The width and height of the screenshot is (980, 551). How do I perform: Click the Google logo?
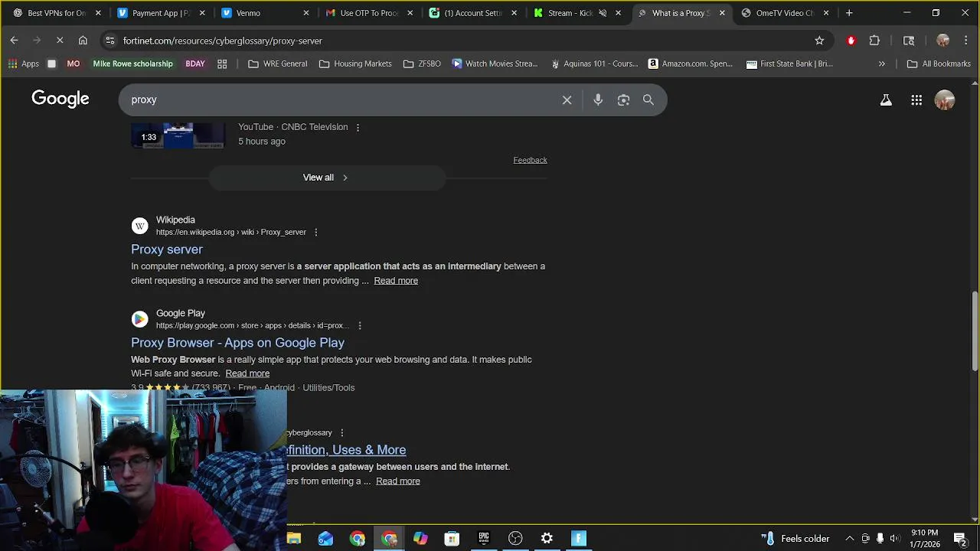coord(60,99)
